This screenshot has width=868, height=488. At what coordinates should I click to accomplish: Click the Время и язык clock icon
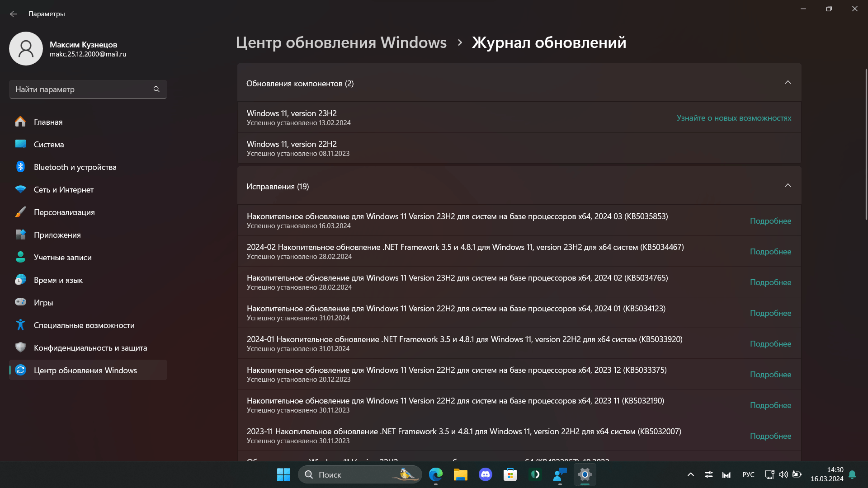click(x=20, y=280)
